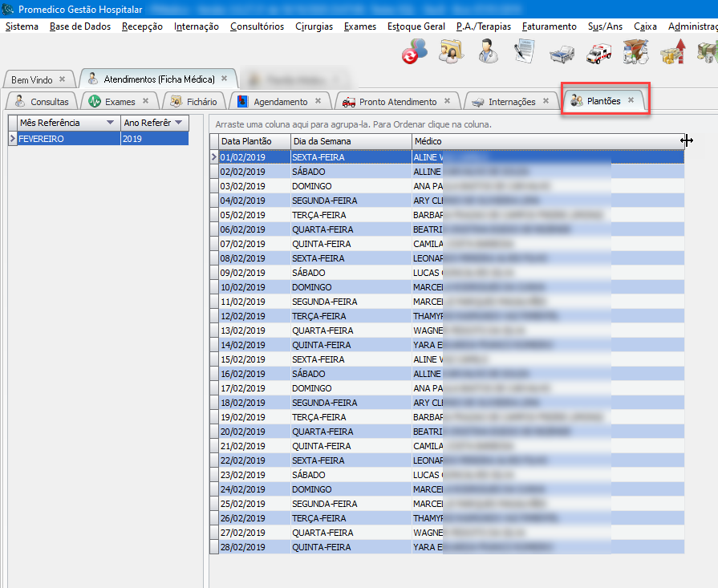Open the Faturamento menu
Screen dimensions: 718x588
point(549,26)
